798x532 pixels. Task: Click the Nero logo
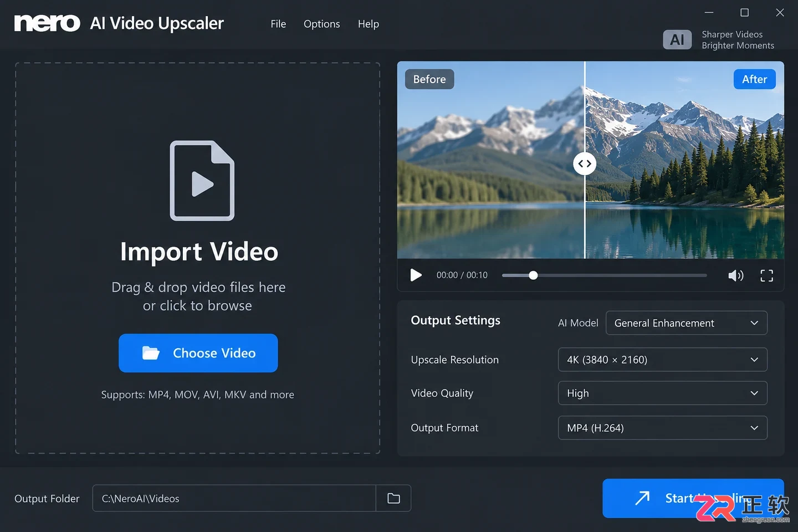tap(47, 23)
